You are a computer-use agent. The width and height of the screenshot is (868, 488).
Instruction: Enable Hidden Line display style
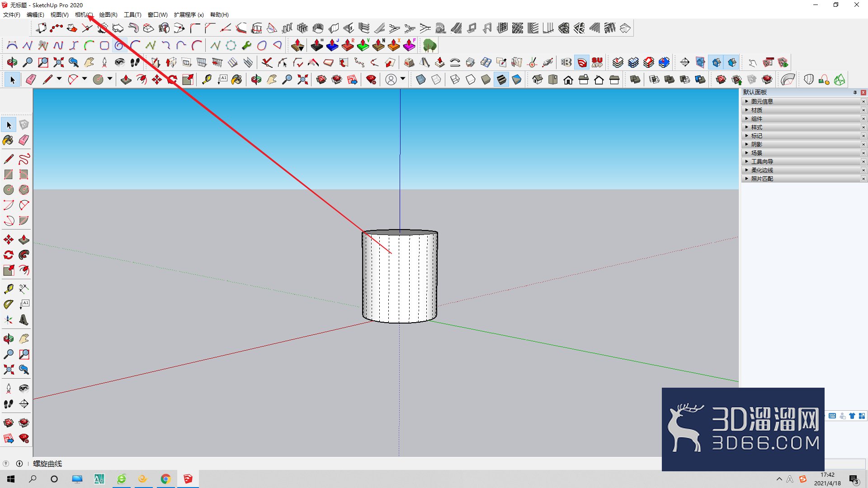(x=471, y=80)
